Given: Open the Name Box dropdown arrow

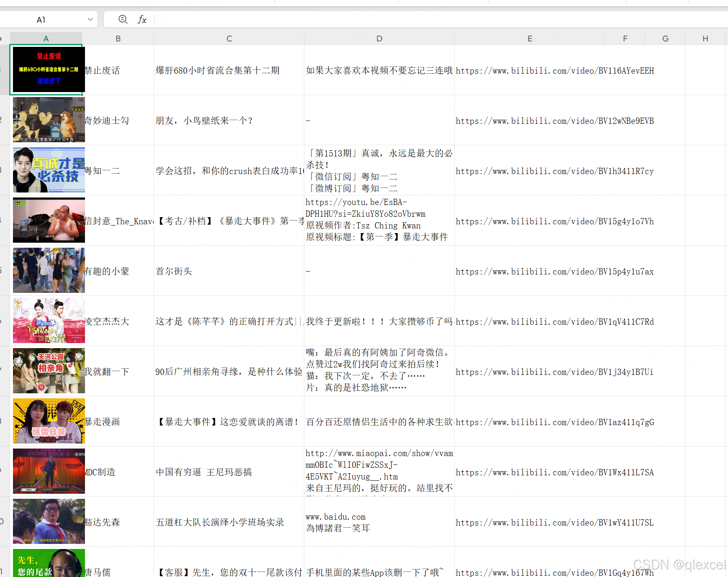Looking at the screenshot, I should pyautogui.click(x=90, y=19).
